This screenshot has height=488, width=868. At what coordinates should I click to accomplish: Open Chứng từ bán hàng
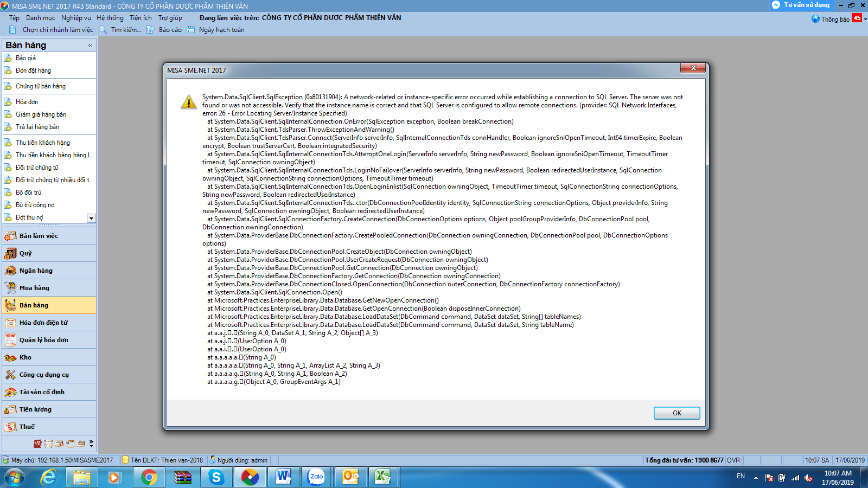41,86
